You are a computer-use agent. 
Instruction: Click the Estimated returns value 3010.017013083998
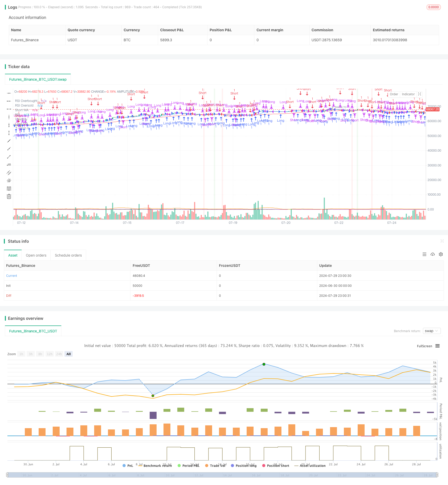click(390, 40)
